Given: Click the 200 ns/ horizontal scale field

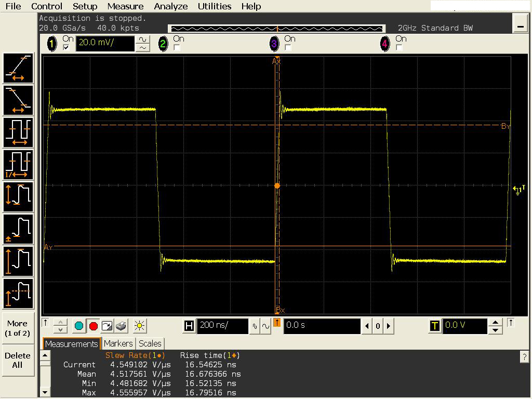Looking at the screenshot, I should pyautogui.click(x=222, y=326).
